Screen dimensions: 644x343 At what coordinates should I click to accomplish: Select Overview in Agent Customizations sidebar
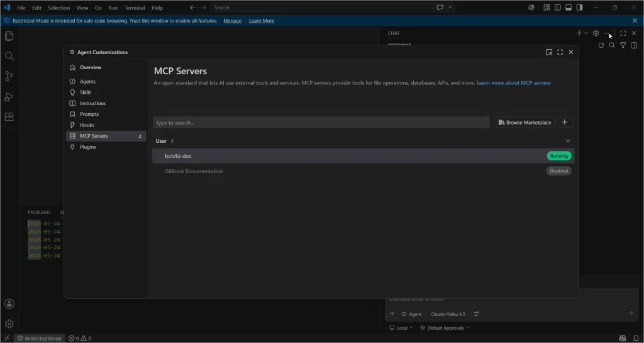[x=106, y=67]
